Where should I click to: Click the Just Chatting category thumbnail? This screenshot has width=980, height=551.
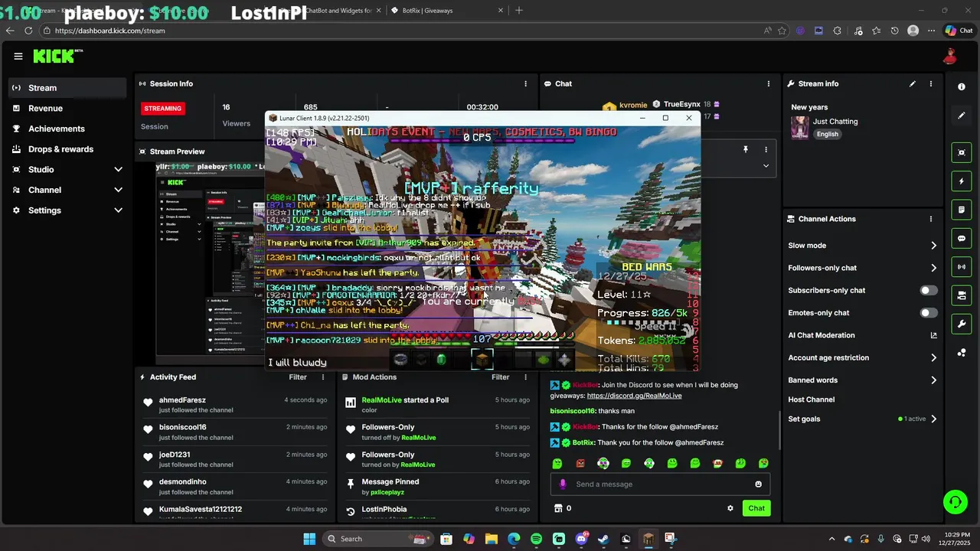800,127
